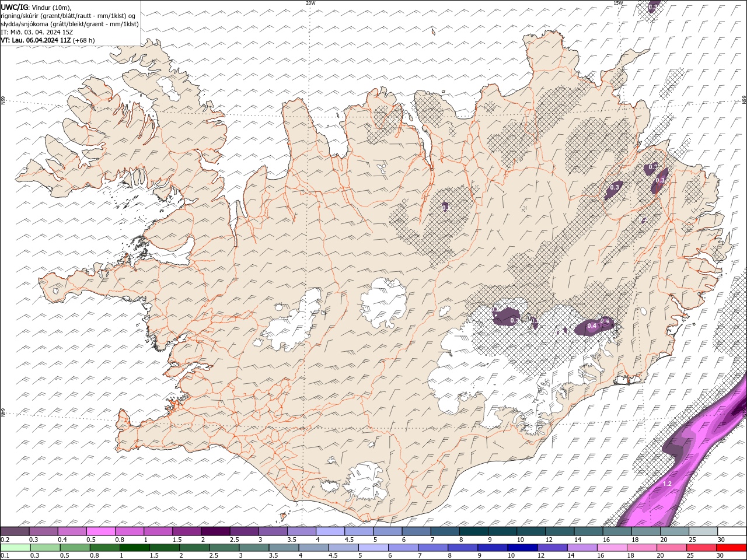This screenshot has width=747, height=560.
Task: Click the 0.1 label starting the bottom legend row
Action: (x=5, y=555)
